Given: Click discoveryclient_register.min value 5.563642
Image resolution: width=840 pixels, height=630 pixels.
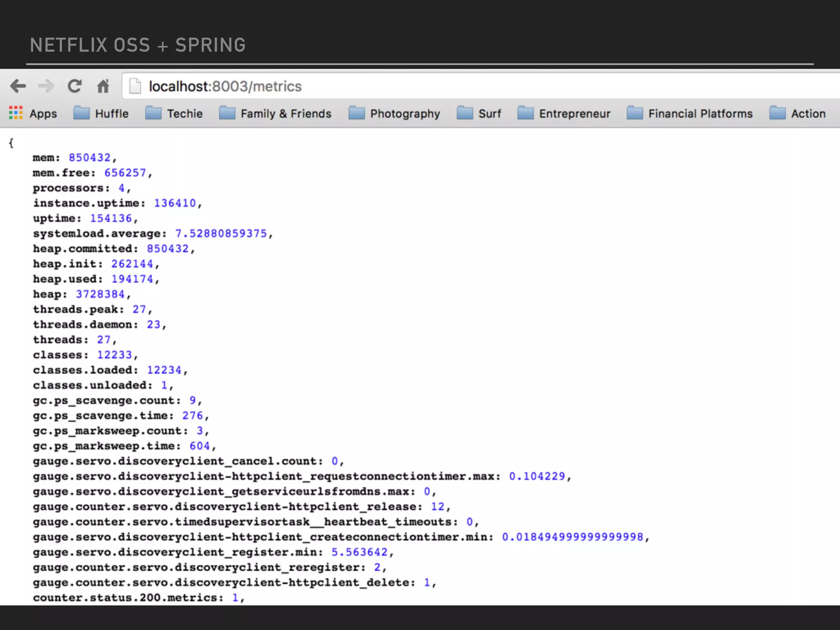Looking at the screenshot, I should [359, 552].
